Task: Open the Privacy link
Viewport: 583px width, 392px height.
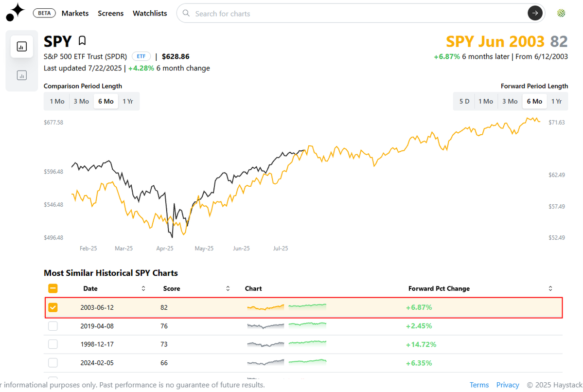Action: tap(508, 385)
